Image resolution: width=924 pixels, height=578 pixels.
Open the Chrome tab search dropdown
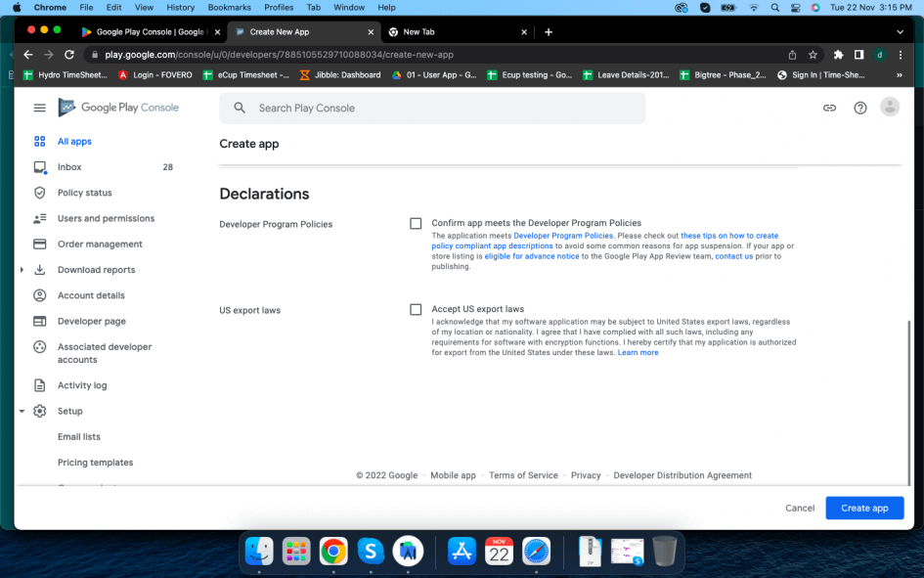click(899, 32)
